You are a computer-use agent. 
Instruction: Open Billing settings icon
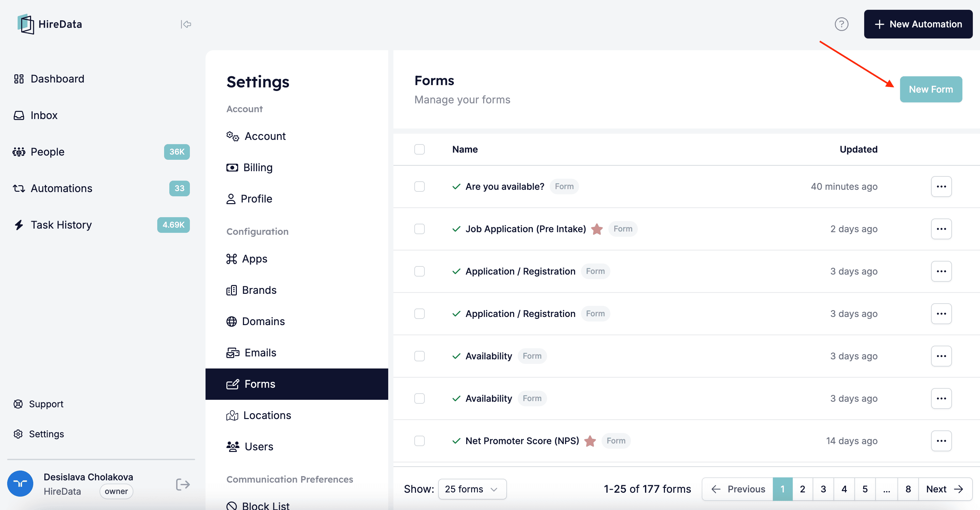tap(232, 168)
